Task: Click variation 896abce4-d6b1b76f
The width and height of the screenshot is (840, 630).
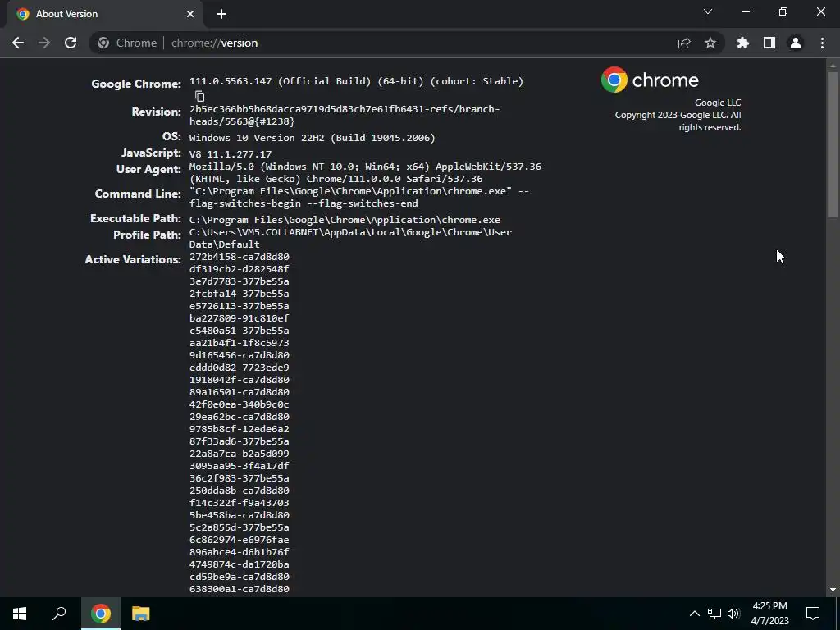Action: pos(239,552)
